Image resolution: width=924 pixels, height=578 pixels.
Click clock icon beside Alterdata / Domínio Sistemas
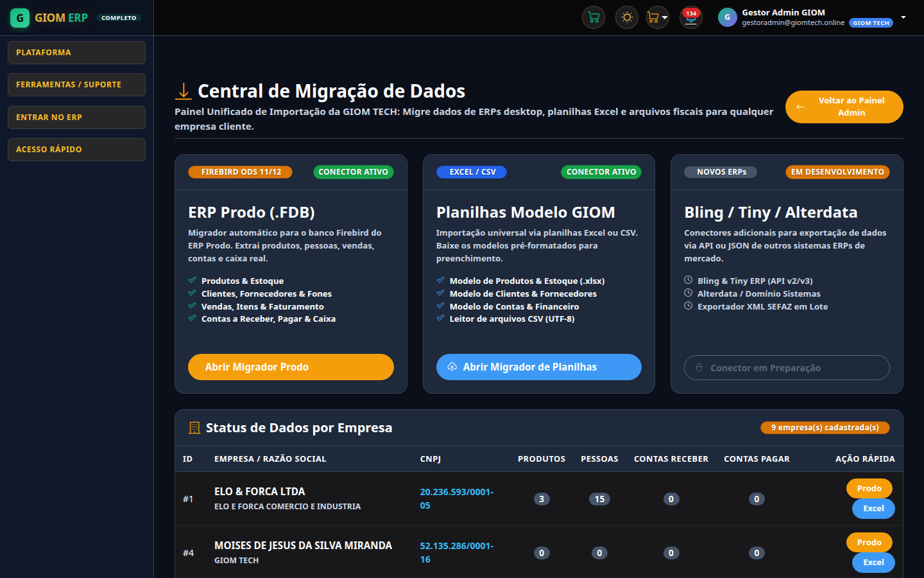(688, 293)
